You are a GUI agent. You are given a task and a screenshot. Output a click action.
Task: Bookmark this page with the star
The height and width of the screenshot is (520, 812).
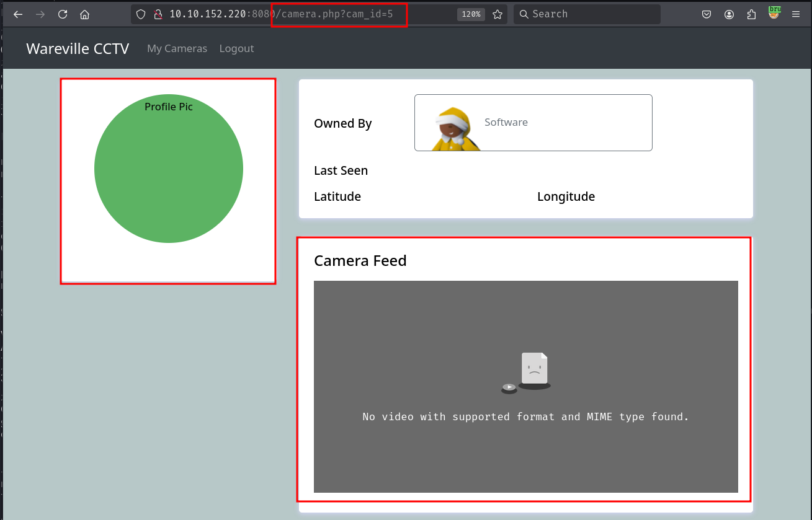click(497, 14)
